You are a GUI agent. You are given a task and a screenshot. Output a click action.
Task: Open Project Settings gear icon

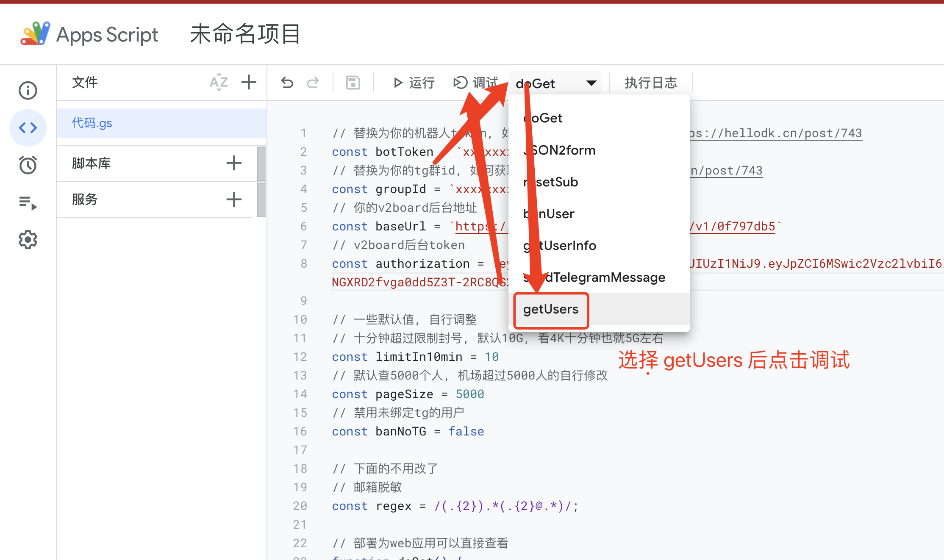(28, 240)
